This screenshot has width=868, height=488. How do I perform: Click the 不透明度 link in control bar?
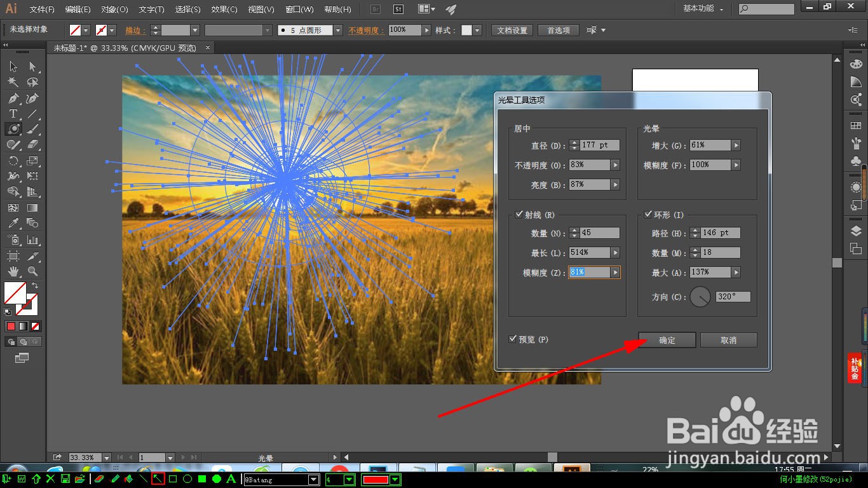tap(366, 30)
